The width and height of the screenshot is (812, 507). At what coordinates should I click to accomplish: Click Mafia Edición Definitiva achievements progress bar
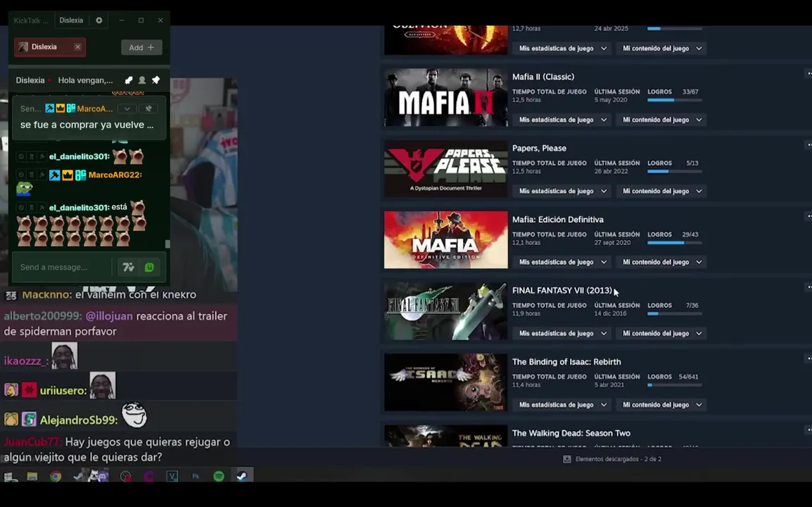point(675,243)
